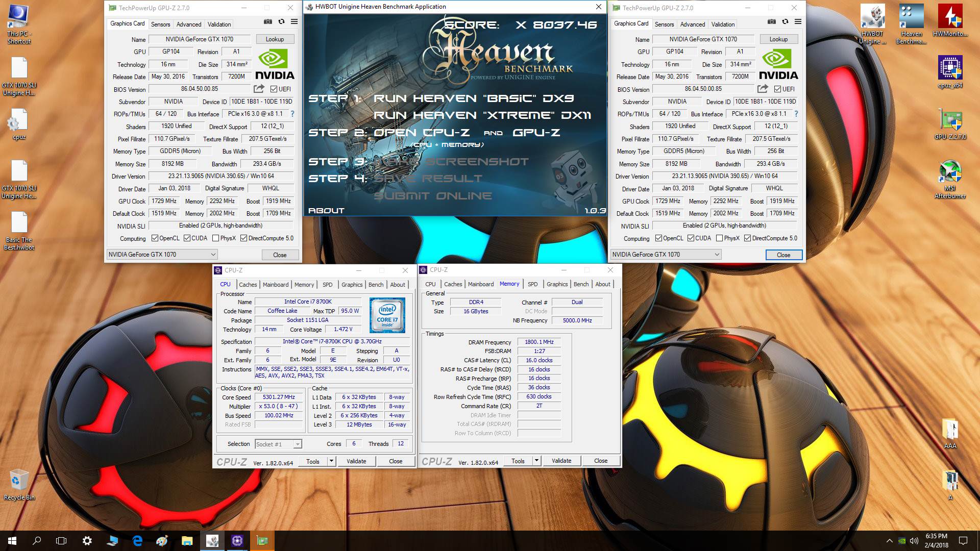The image size is (980, 551).
Task: Show hidden system tray icons chevron
Action: (x=889, y=541)
